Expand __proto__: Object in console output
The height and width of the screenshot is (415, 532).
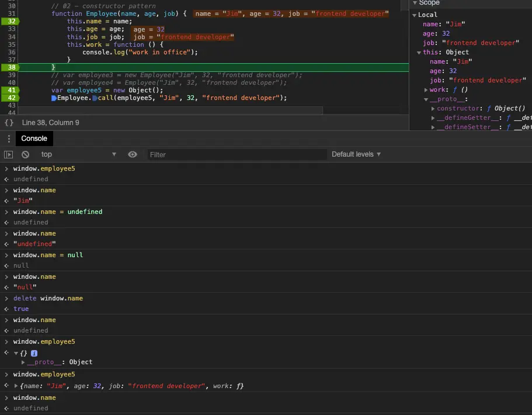click(x=24, y=362)
